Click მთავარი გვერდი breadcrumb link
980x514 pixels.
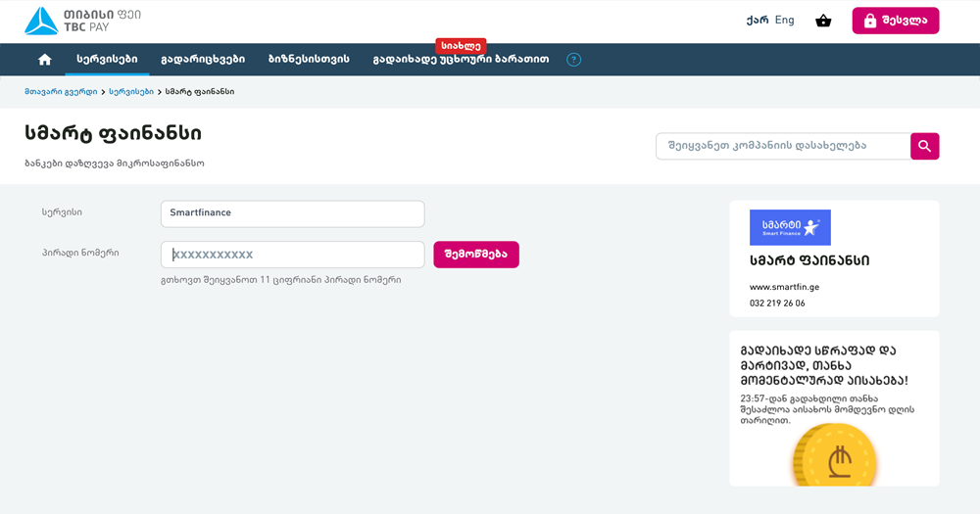tap(61, 92)
